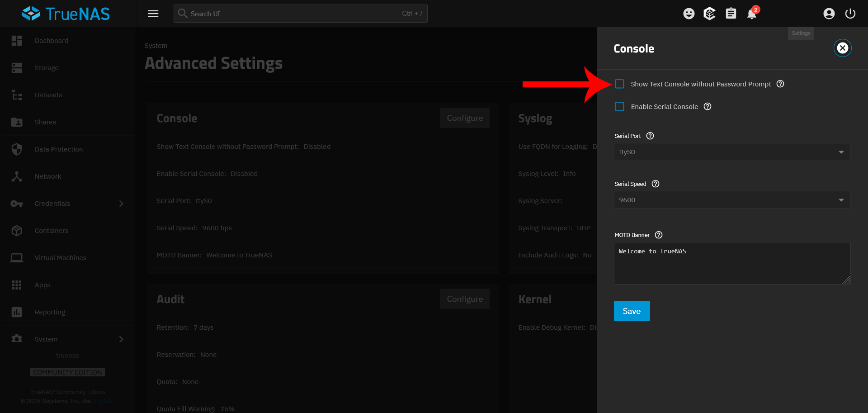Click 'Serial Speed: 9600 bps' text
The width and height of the screenshot is (868, 413).
194,228
